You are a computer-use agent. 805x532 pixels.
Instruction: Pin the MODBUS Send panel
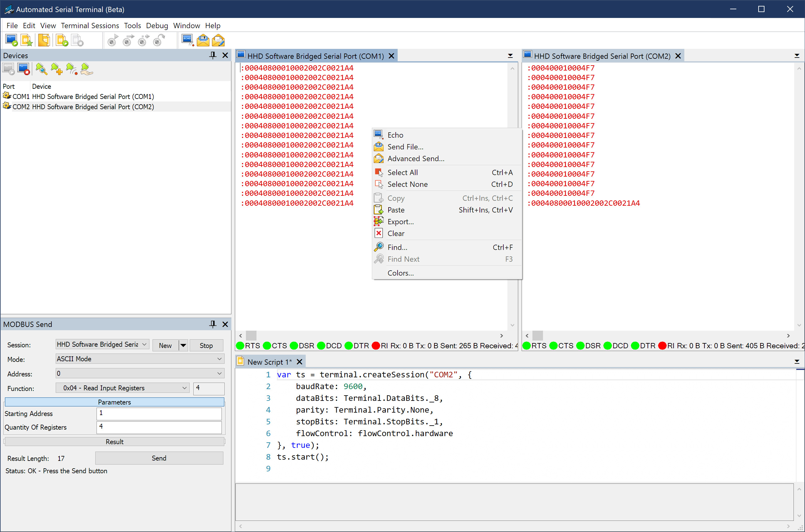pyautogui.click(x=213, y=324)
